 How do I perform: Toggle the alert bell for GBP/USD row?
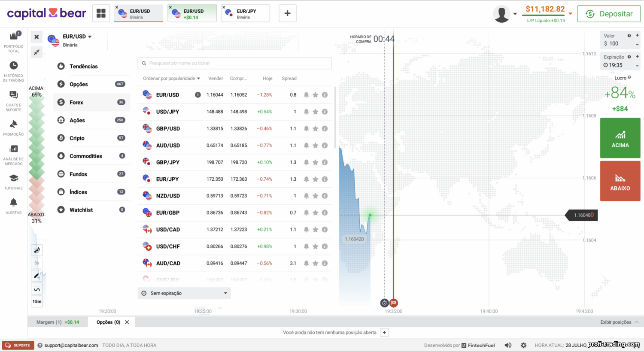tap(306, 128)
